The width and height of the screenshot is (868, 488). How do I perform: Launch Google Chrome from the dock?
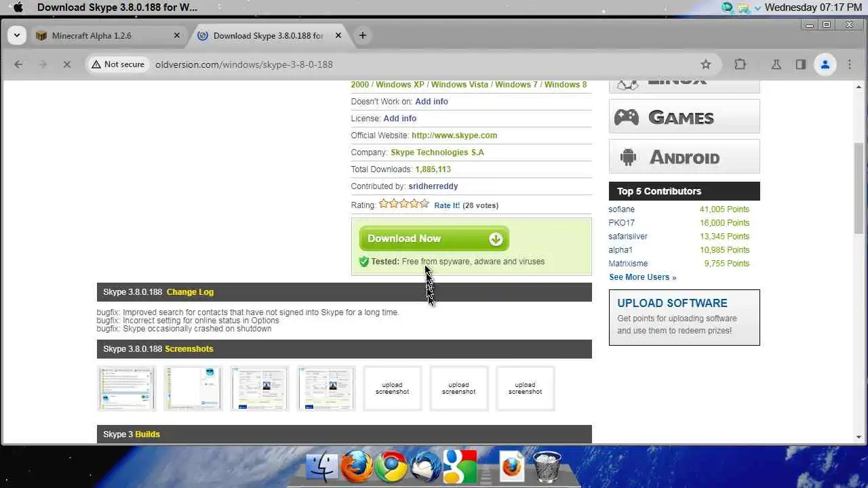392,467
